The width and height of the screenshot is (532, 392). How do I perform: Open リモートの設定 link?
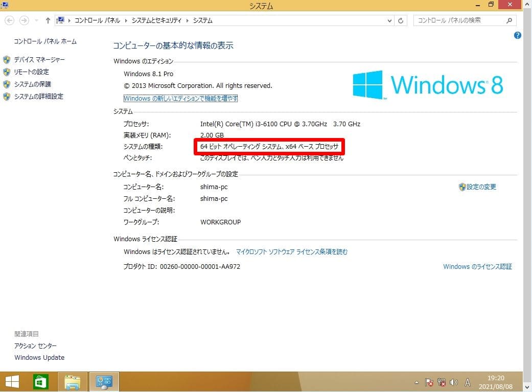(x=32, y=72)
